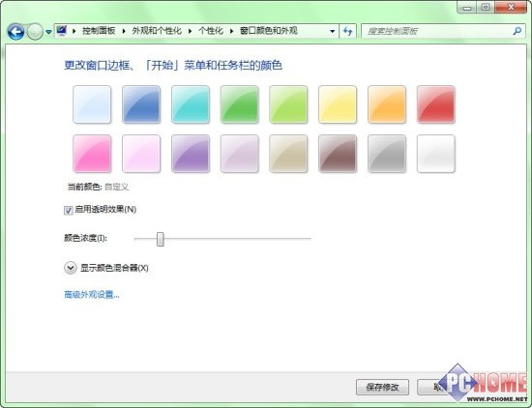Select the pale lavender color swatch
Viewport: 532px width, 408px height.
click(240, 154)
